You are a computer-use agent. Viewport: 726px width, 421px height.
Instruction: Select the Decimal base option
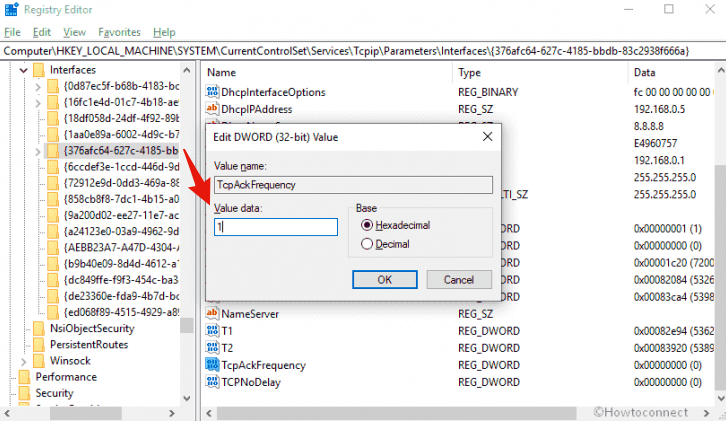tap(367, 244)
